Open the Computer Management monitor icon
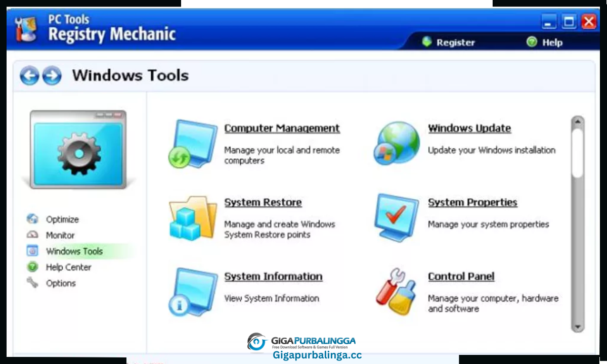607x364 pixels. [193, 144]
